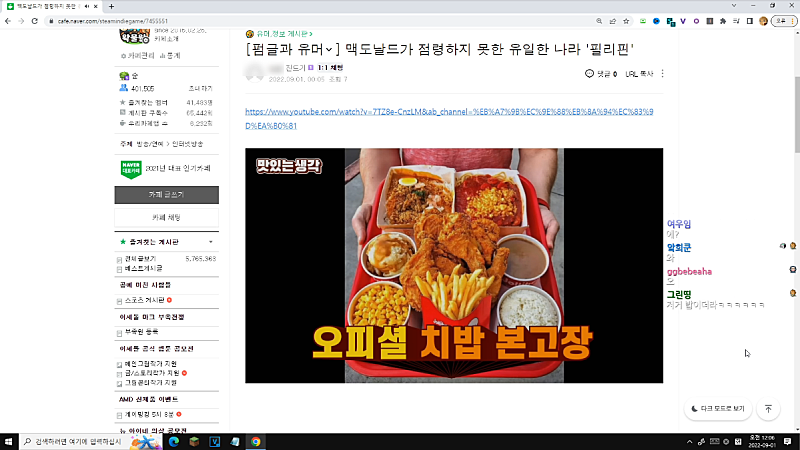
Task: Open 인터넷방송 topic link
Action: coord(187,144)
